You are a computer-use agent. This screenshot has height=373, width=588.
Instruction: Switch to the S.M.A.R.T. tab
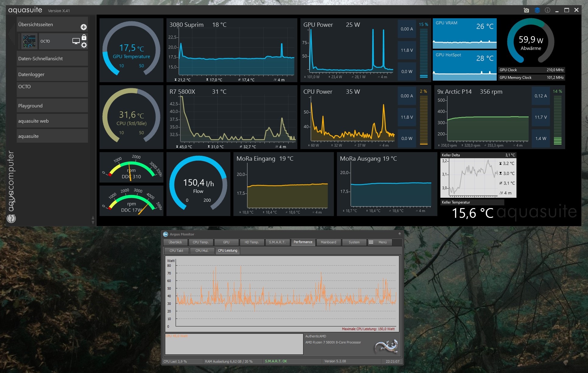[x=277, y=242]
